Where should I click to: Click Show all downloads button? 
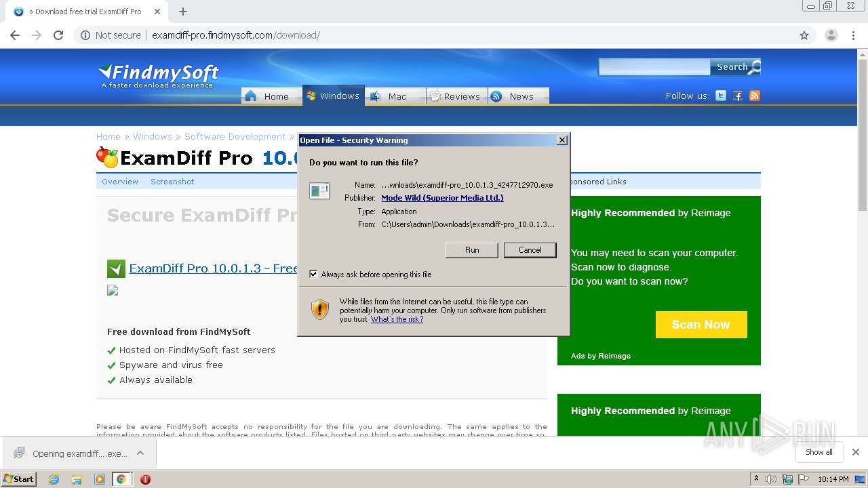819,452
